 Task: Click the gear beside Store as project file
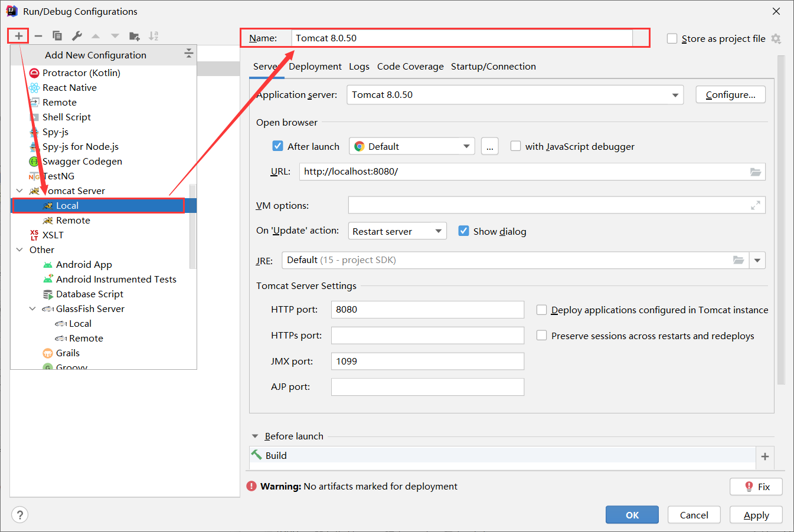click(776, 39)
